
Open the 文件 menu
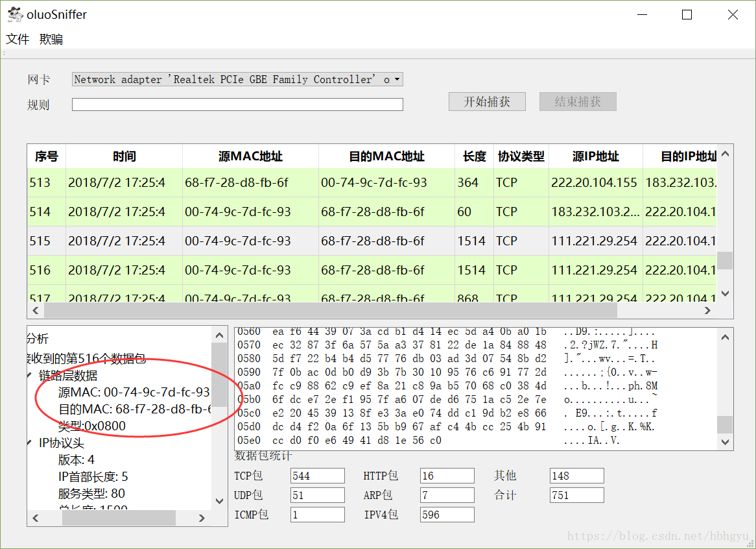pyautogui.click(x=18, y=39)
